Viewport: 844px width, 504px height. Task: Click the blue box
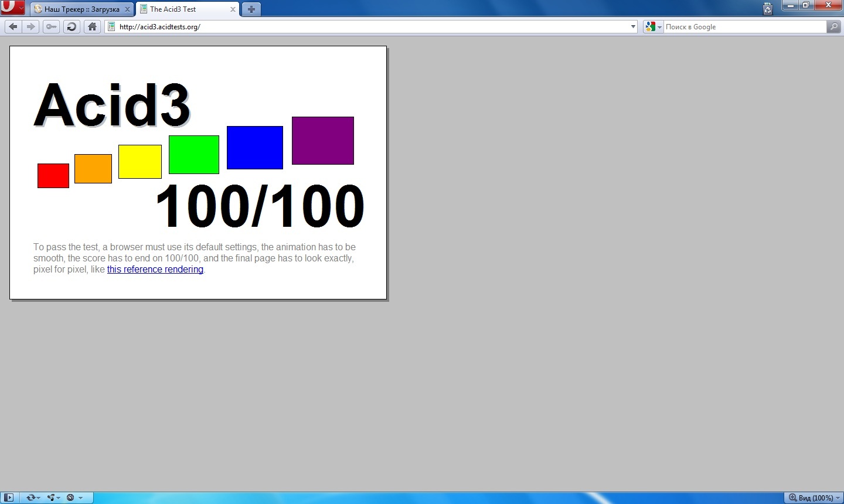click(255, 148)
